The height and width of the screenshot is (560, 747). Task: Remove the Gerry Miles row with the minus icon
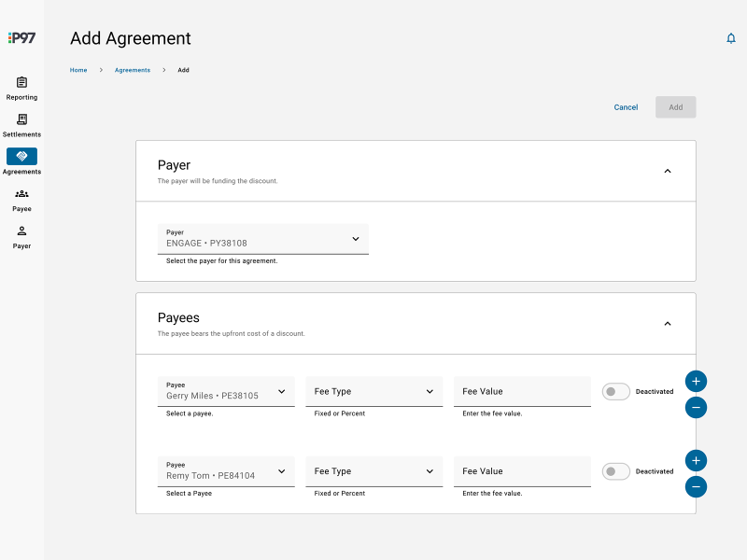point(696,407)
